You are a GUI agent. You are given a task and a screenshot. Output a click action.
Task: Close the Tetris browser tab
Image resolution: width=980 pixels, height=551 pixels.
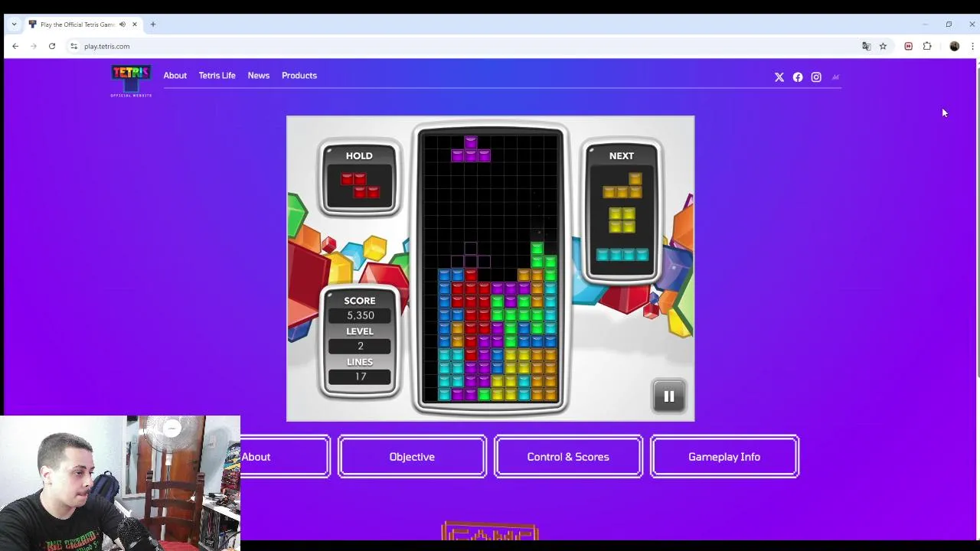(134, 24)
